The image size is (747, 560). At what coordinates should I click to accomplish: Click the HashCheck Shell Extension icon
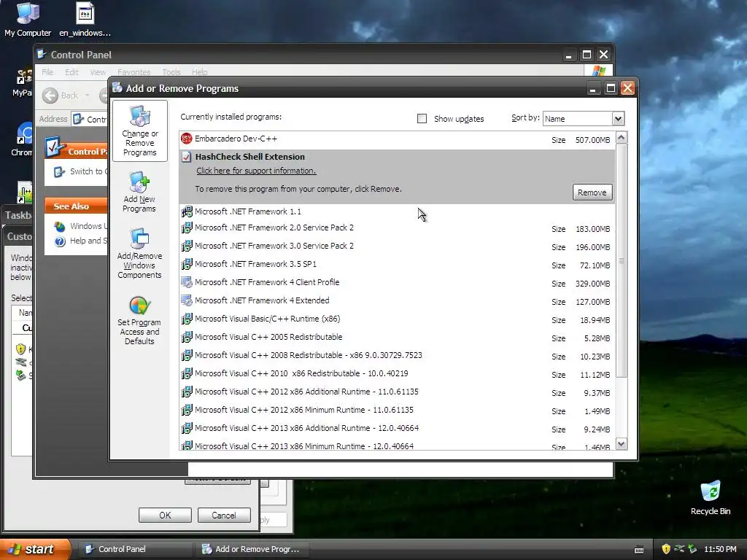pyautogui.click(x=186, y=157)
